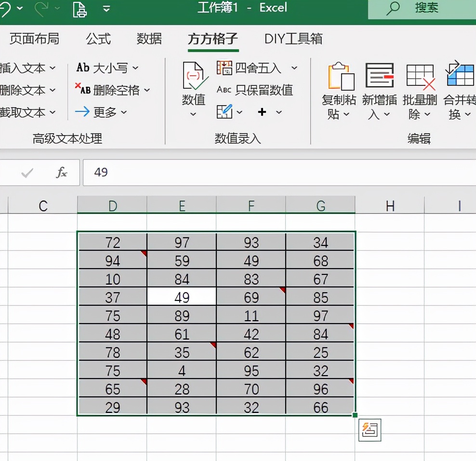Image resolution: width=476 pixels, height=461 pixels.
Task: Open the 数据 ribbon tab
Action: (149, 40)
